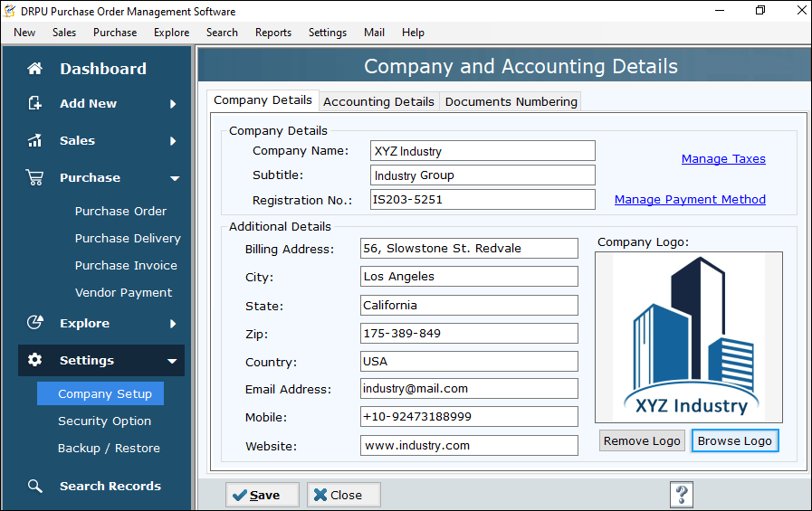Click the Sales chart icon
This screenshot has width=812, height=511.
click(34, 140)
